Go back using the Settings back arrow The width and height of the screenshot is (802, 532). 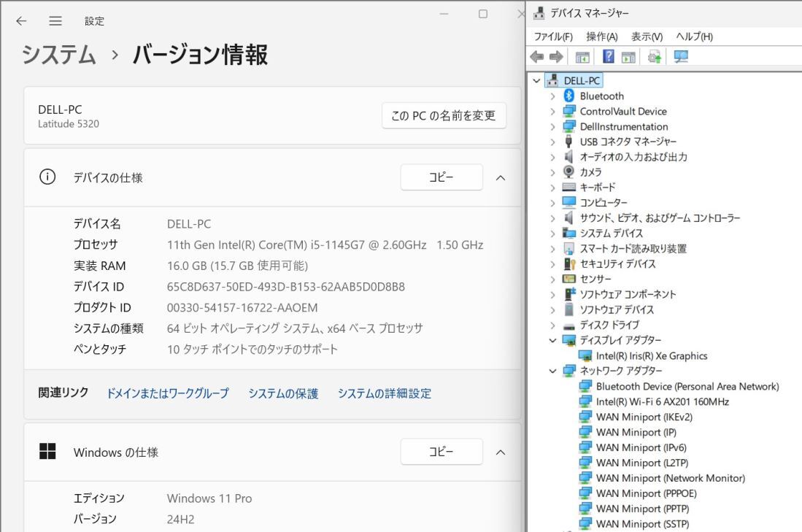21,21
